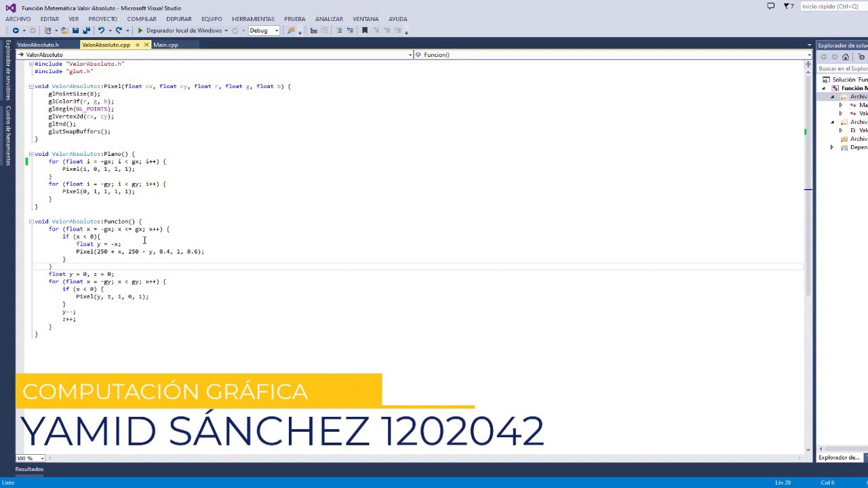Viewport: 868px width, 488px height.
Task: Click the Uncomment Selection toolbar icon
Action: [x=351, y=30]
